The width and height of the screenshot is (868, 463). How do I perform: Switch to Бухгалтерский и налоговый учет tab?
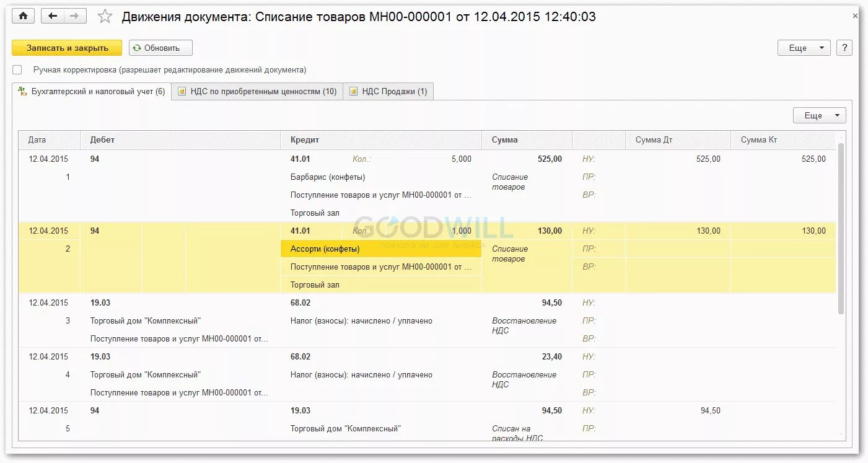(x=92, y=91)
